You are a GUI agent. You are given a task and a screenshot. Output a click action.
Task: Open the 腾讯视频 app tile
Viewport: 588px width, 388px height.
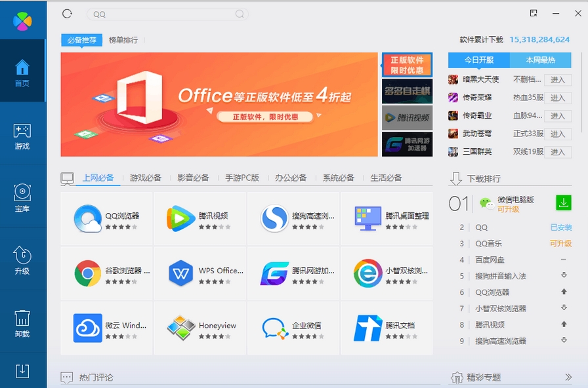200,219
